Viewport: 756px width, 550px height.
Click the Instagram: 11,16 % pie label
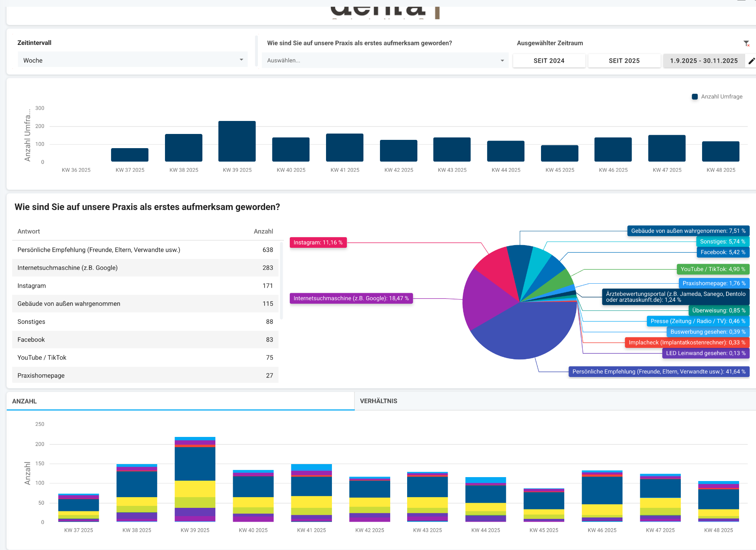[318, 242]
